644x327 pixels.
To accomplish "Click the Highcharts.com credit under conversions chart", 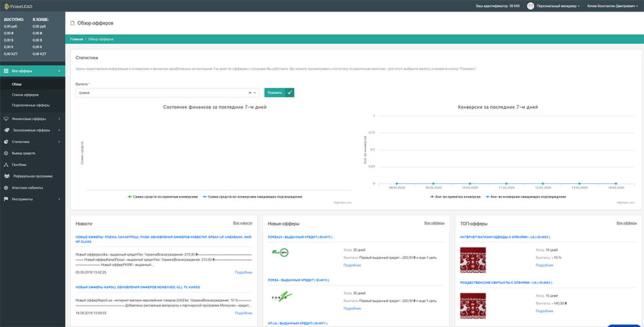I will point(625,203).
